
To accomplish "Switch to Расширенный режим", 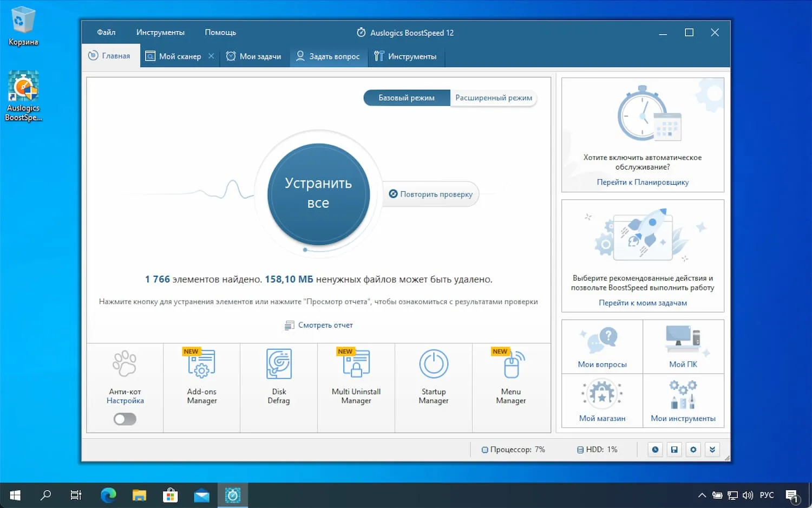I will tap(494, 98).
